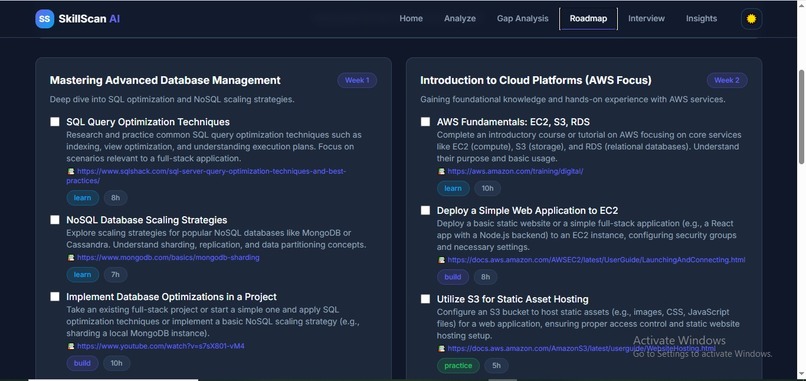Click the vertical page scrollbar thumb
This screenshot has height=381, width=806.
click(x=801, y=117)
